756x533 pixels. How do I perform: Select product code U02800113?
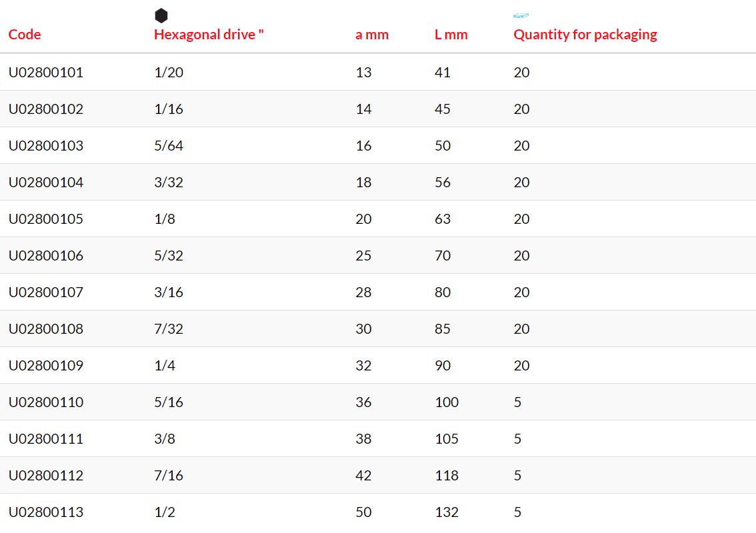pos(46,512)
